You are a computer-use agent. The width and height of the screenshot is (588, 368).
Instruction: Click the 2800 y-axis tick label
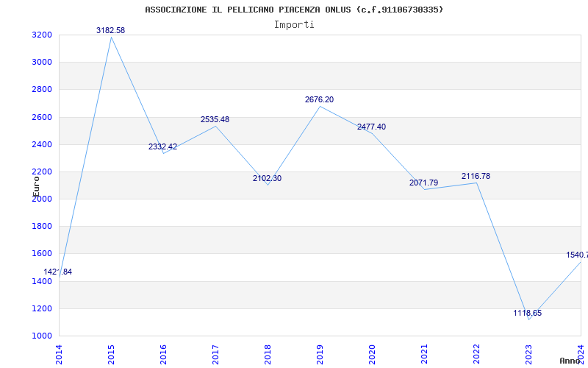(x=41, y=90)
